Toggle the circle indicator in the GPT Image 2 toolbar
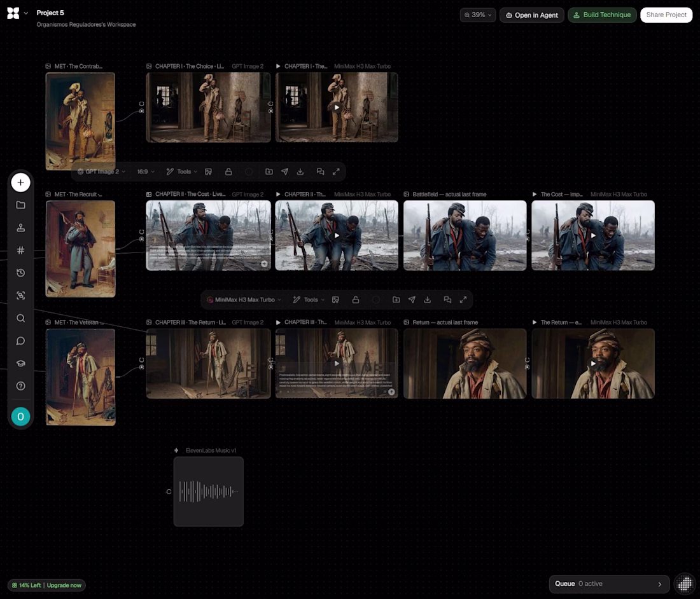Image resolution: width=700 pixels, height=599 pixels. [x=249, y=172]
